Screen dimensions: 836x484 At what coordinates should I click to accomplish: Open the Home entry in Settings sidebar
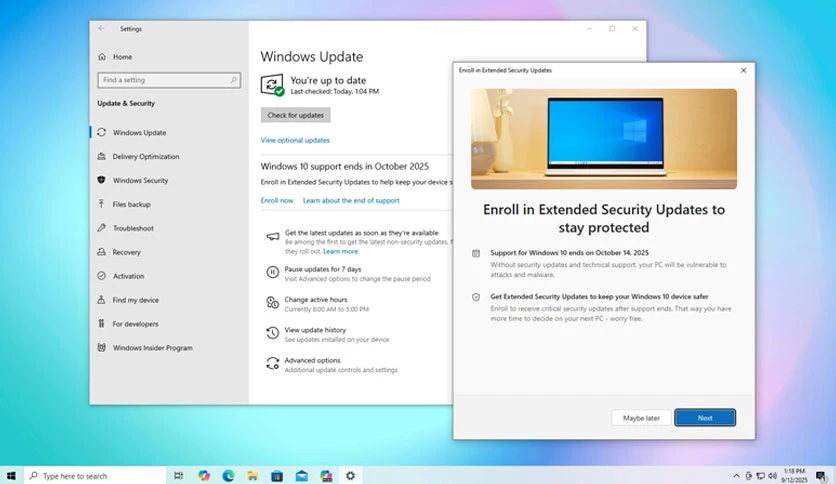pos(122,57)
